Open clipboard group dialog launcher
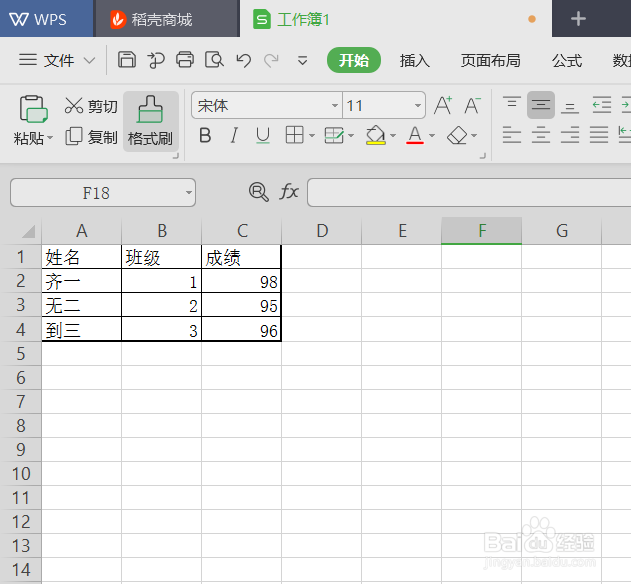Screen dimensions: 631x584 (175, 156)
